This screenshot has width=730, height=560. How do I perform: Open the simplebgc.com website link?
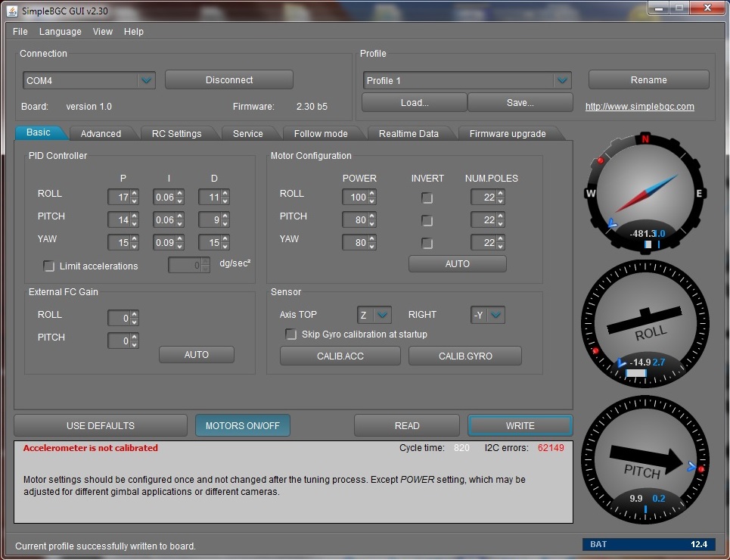(x=639, y=107)
